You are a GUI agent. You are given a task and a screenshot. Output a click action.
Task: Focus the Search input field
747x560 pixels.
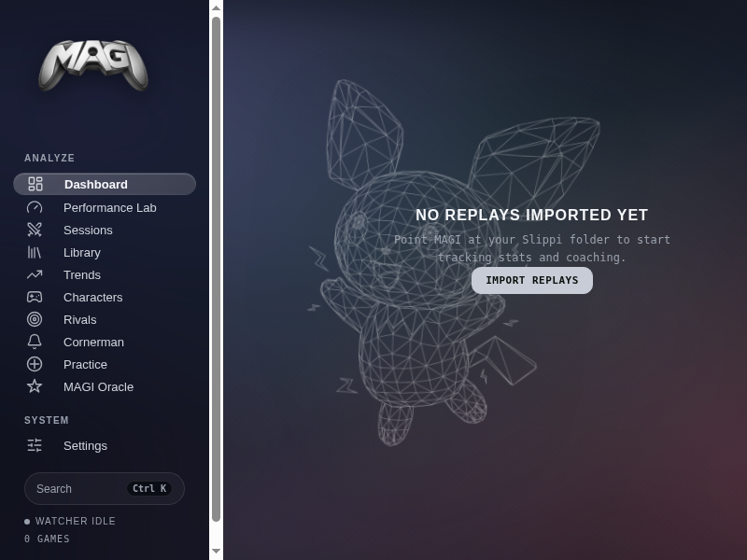click(105, 488)
